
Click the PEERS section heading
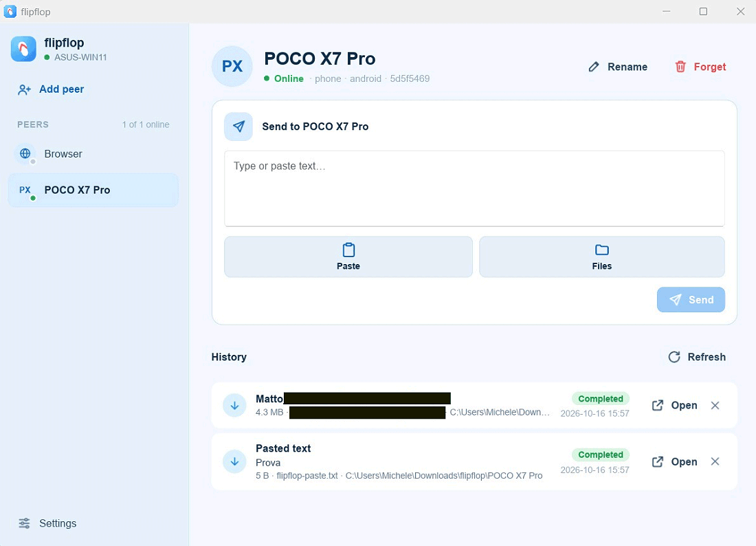[33, 124]
